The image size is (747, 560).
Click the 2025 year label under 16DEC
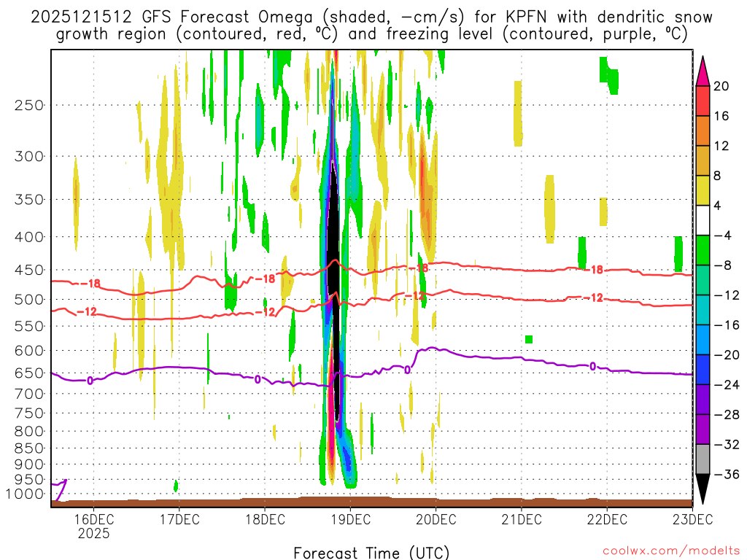pos(93,533)
